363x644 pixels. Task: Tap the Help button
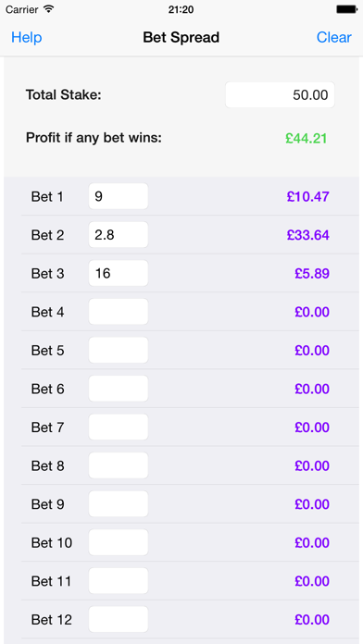tap(27, 37)
